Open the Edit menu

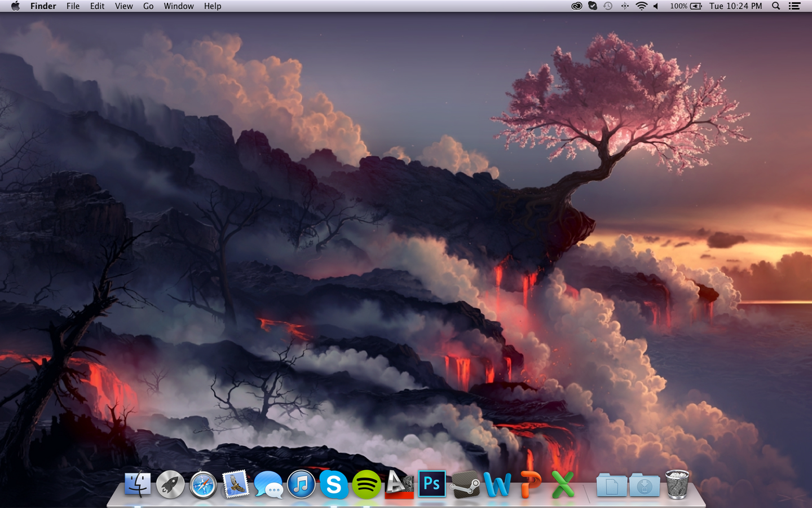[x=98, y=6]
